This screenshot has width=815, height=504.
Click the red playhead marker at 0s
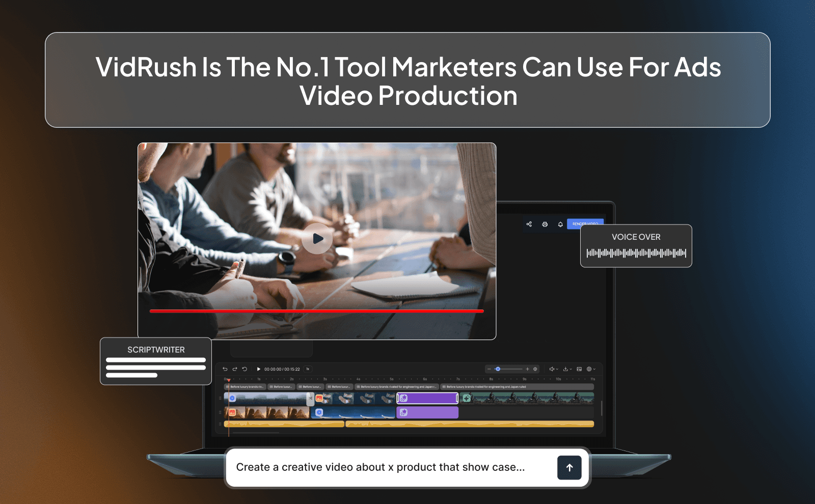pyautogui.click(x=229, y=380)
